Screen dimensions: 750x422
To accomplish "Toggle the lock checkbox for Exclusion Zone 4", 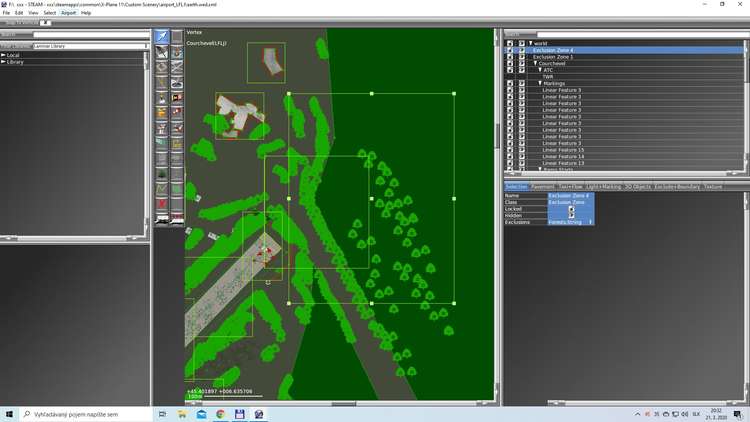I will (520, 50).
